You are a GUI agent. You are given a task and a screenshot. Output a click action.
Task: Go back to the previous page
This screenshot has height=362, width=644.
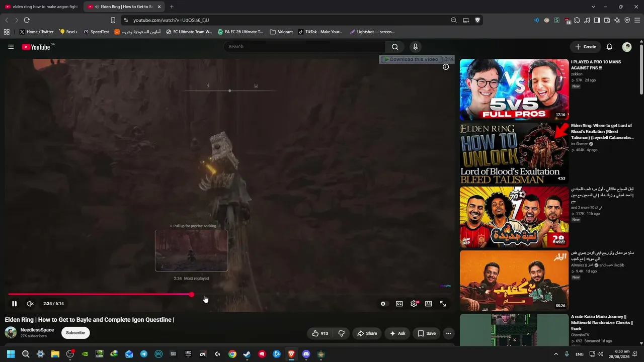coord(7,20)
